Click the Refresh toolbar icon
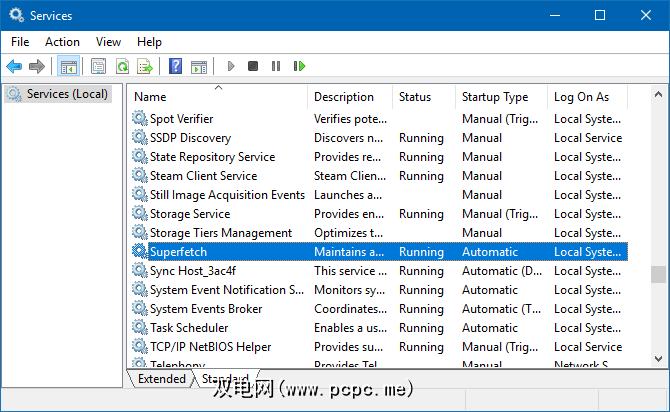The height and width of the screenshot is (412, 670). (122, 67)
